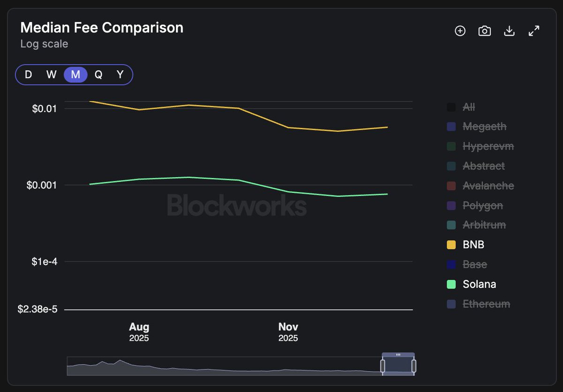
Task: Click the green Solana color swatch
Action: click(451, 284)
